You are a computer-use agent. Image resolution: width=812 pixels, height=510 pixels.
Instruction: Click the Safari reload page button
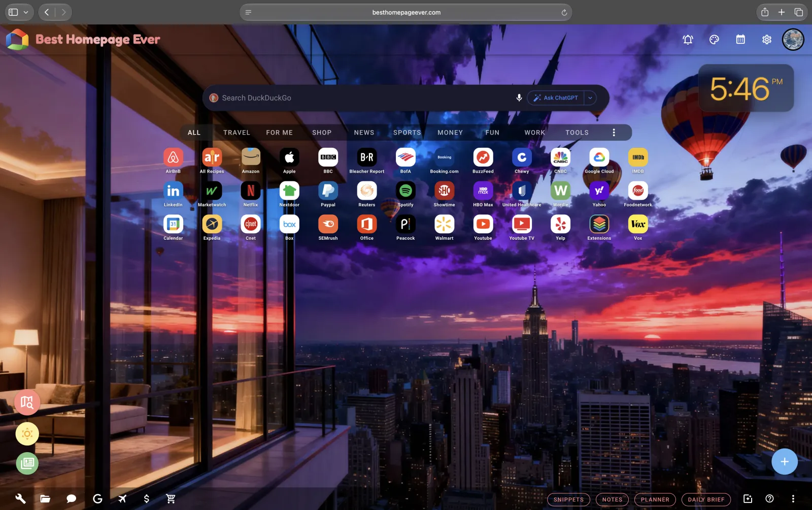(564, 13)
